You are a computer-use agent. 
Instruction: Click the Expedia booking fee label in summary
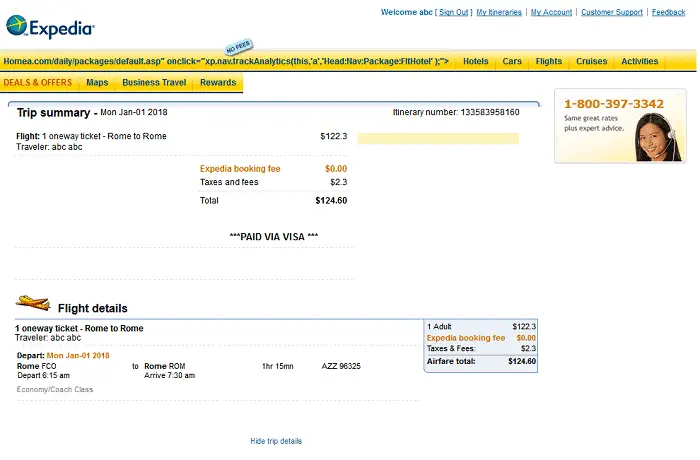[240, 169]
